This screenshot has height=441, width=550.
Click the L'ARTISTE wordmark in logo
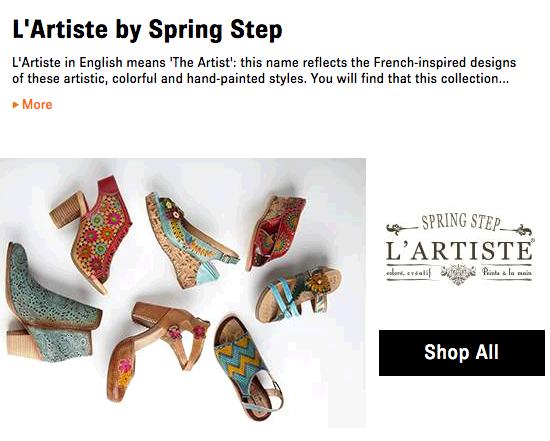458,250
